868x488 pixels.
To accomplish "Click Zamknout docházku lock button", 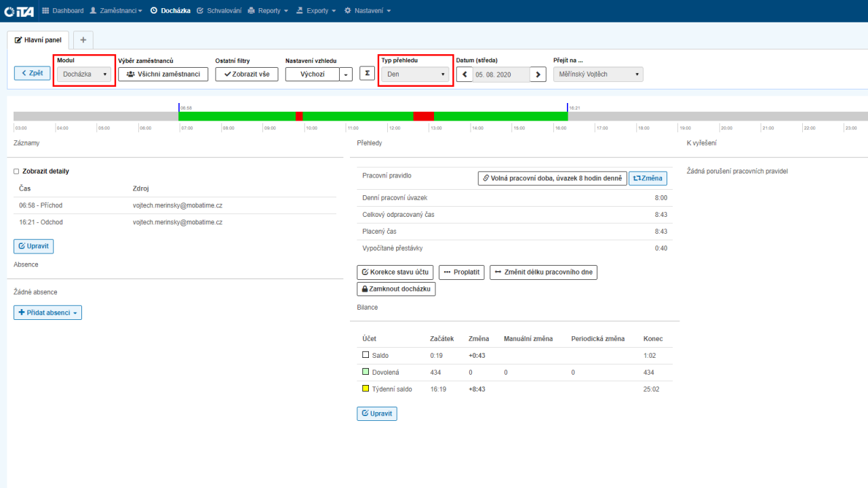I will tap(396, 289).
